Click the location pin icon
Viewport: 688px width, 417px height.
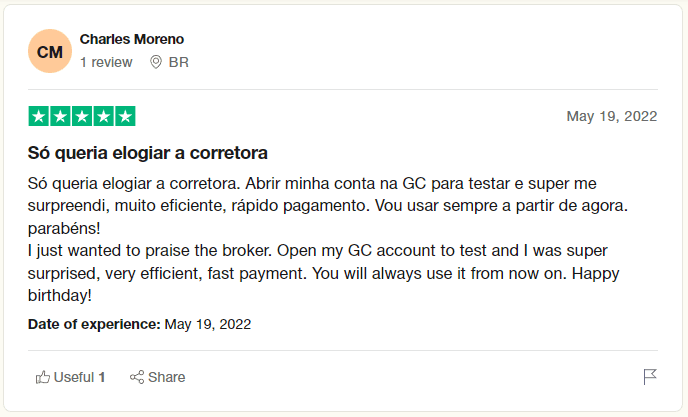pyautogui.click(x=156, y=62)
